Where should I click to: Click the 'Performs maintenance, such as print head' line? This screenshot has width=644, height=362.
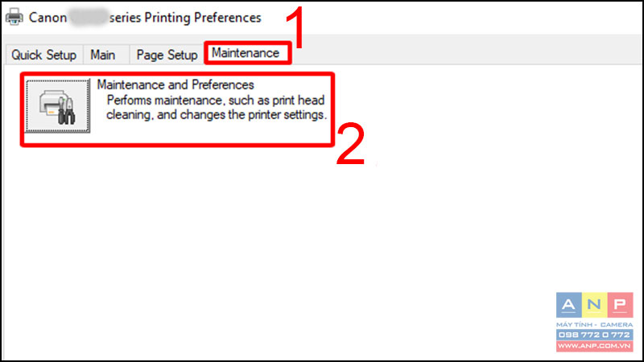[x=216, y=100]
